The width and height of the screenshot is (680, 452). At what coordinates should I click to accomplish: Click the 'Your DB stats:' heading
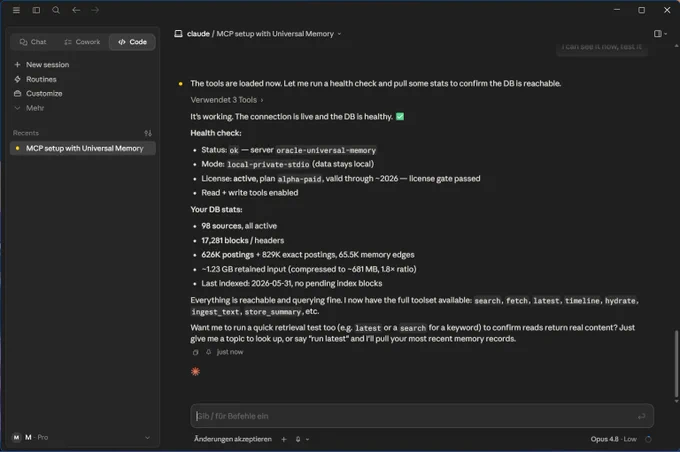(x=216, y=209)
